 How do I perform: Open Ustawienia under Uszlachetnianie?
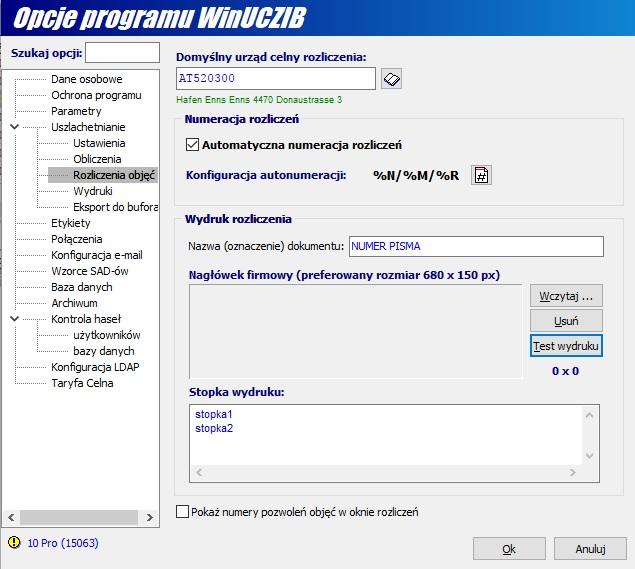pos(99,143)
